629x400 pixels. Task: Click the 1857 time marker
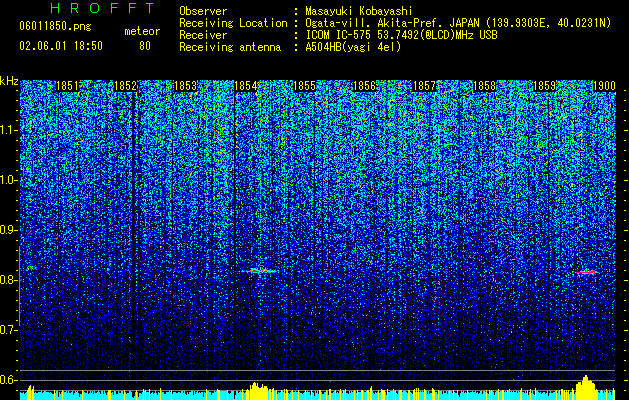pyautogui.click(x=424, y=86)
